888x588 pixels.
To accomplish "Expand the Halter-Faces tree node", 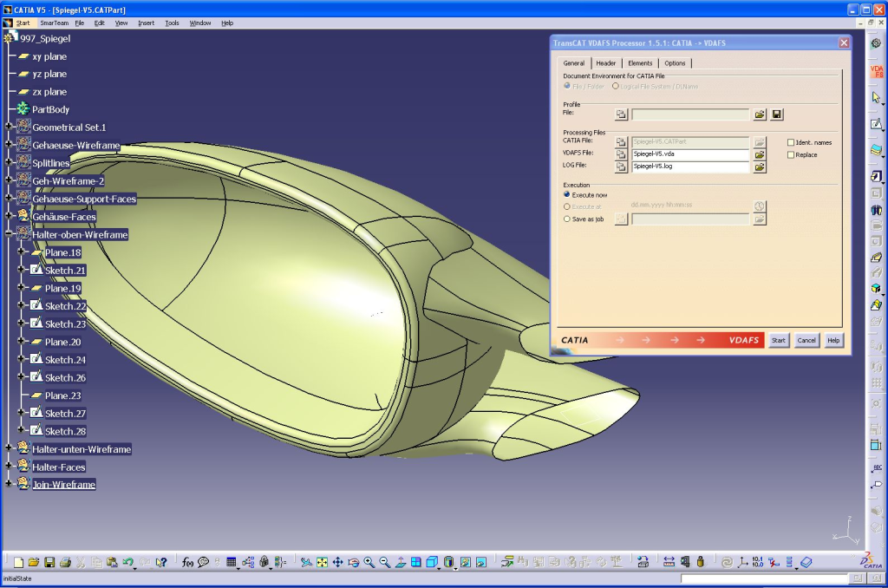I will (x=9, y=467).
